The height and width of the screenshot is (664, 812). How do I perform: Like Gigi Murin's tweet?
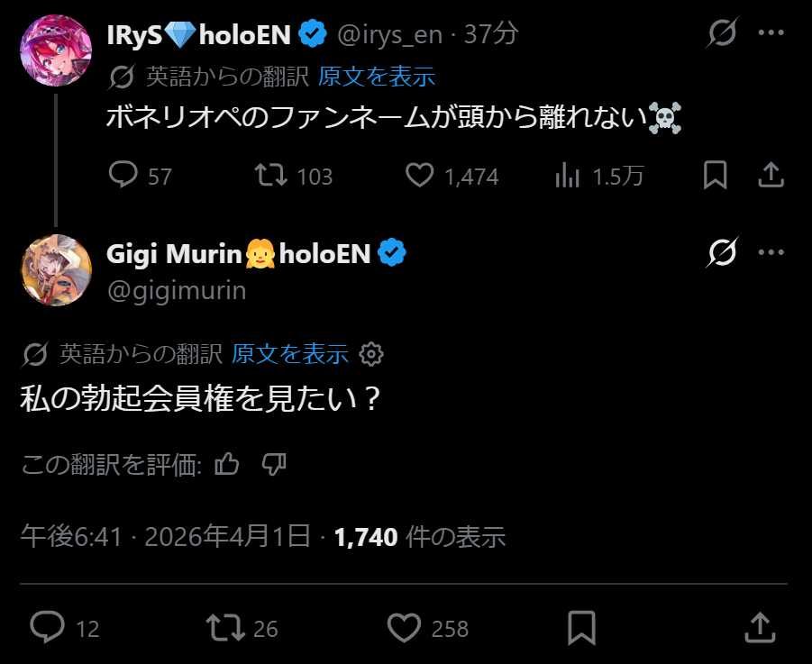tap(405, 626)
